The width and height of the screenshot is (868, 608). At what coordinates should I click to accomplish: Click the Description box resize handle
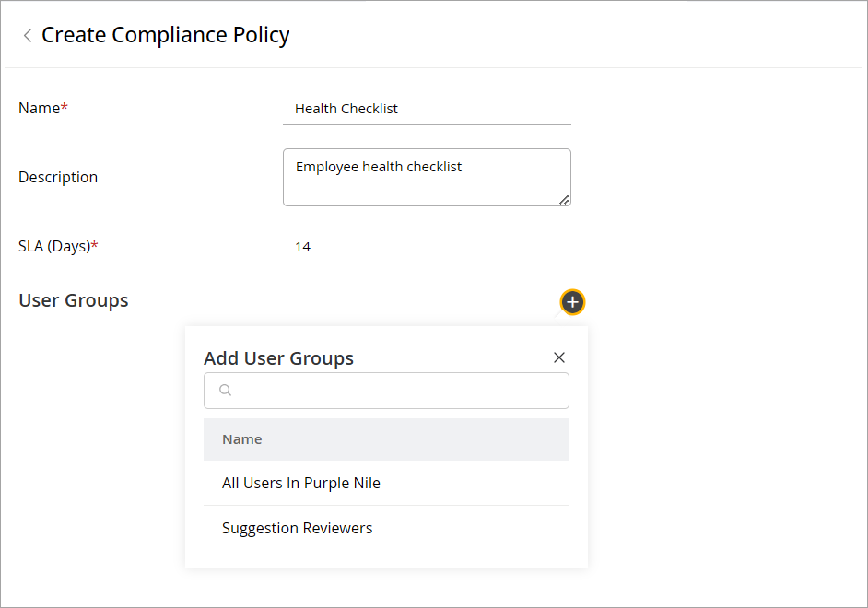point(564,199)
